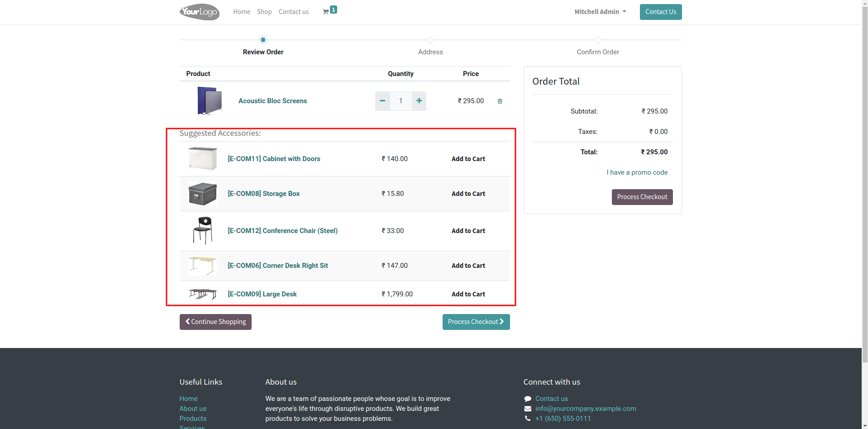Open the Acoustic Bloc Screens product link
The width and height of the screenshot is (868, 429).
272,101
